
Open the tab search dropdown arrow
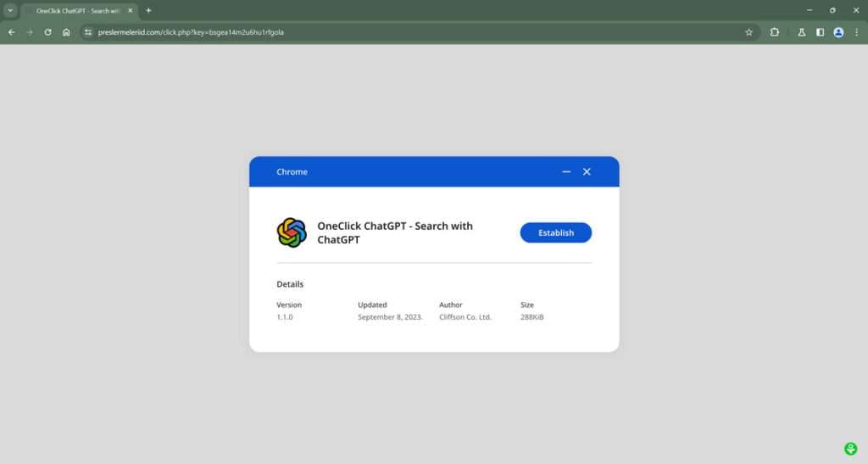[10, 10]
